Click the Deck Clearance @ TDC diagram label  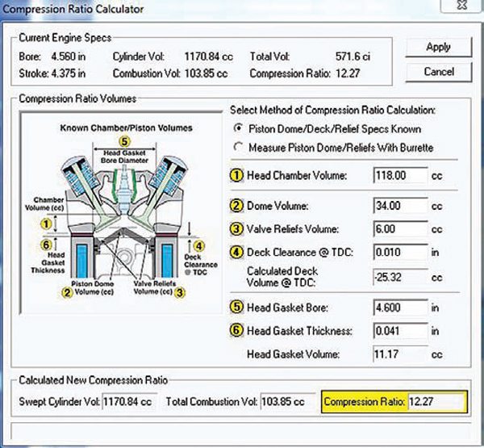(201, 265)
